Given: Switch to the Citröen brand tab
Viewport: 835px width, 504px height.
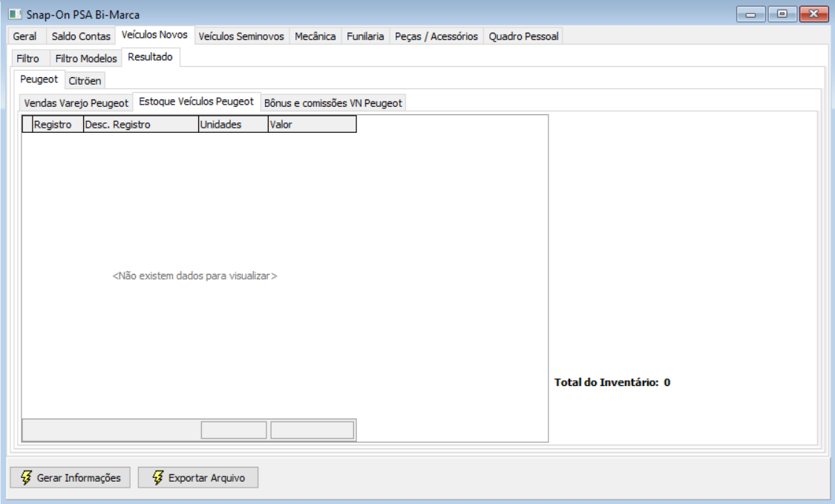Looking at the screenshot, I should coord(85,80).
